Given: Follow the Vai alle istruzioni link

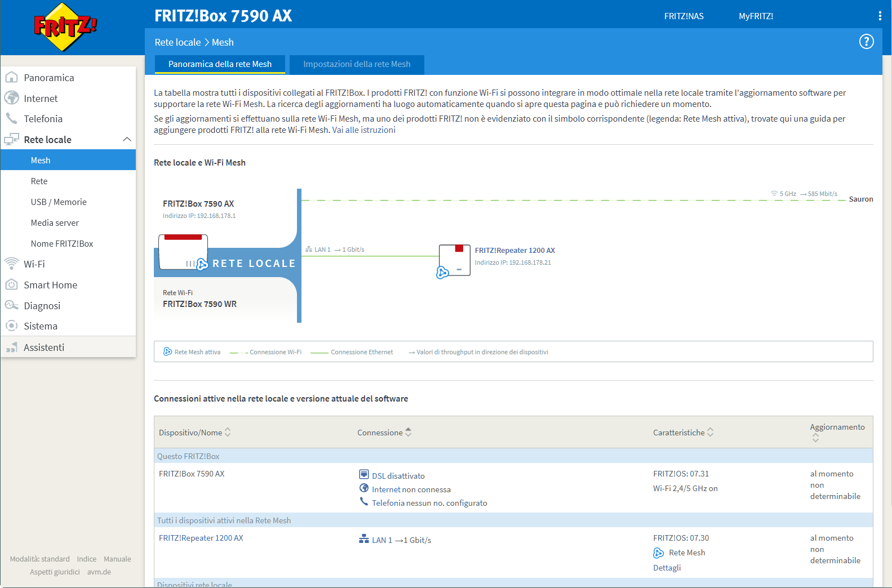Looking at the screenshot, I should 363,130.
